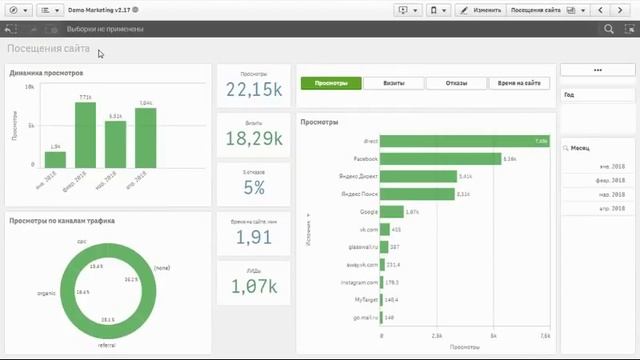
Task: Select the away.vk.com source label
Action: 362,265
